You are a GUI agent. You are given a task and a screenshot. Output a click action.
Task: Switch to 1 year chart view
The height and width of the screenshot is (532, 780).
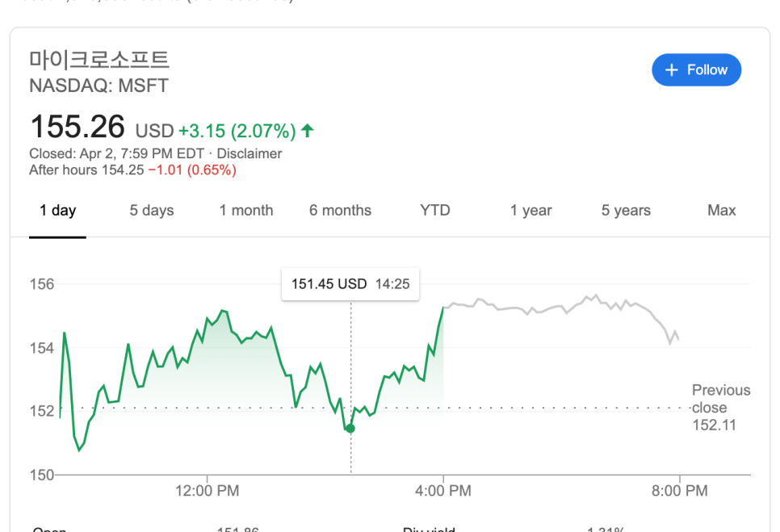(530, 211)
